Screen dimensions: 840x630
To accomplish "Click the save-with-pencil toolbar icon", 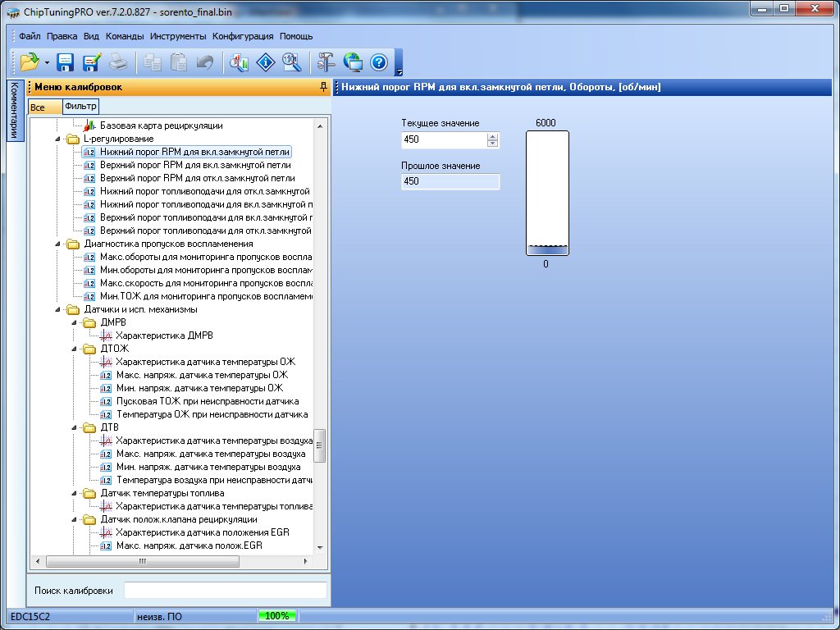I will coord(91,62).
